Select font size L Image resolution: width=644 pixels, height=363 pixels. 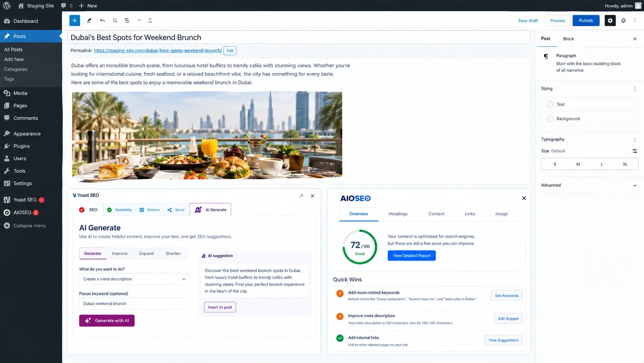click(x=602, y=164)
